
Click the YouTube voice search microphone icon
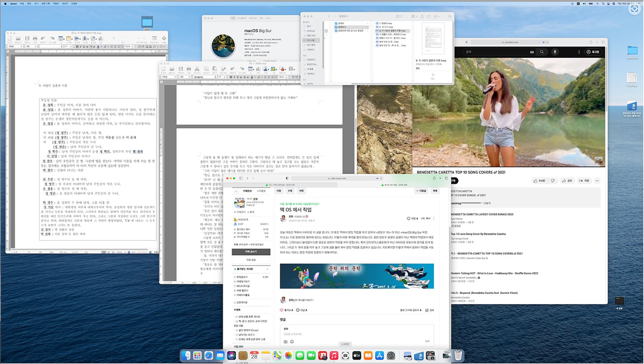point(555,52)
